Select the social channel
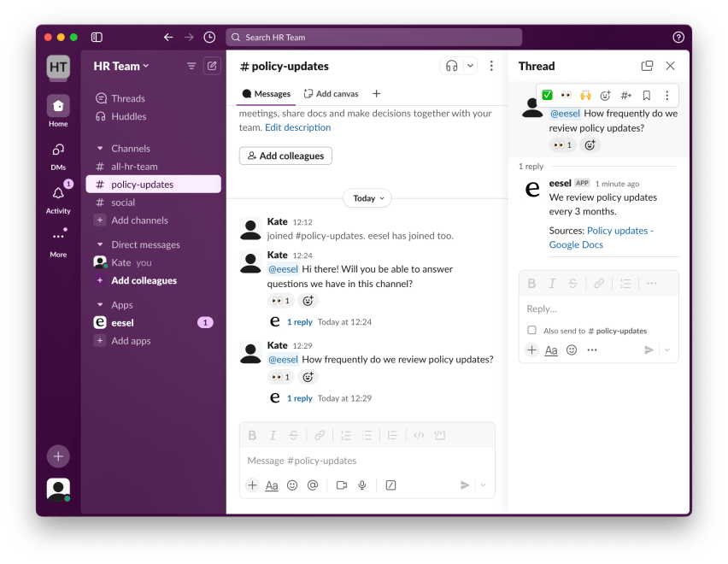This screenshot has height=564, width=728. (x=123, y=203)
